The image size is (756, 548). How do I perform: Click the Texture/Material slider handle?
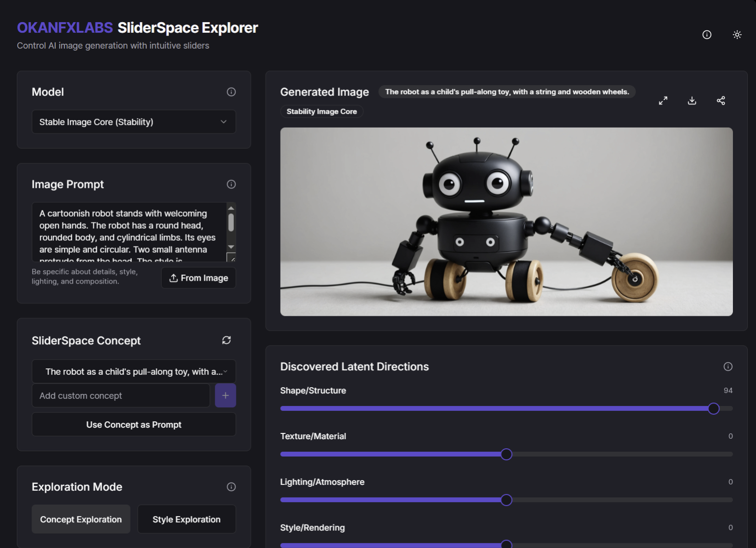[x=506, y=454]
